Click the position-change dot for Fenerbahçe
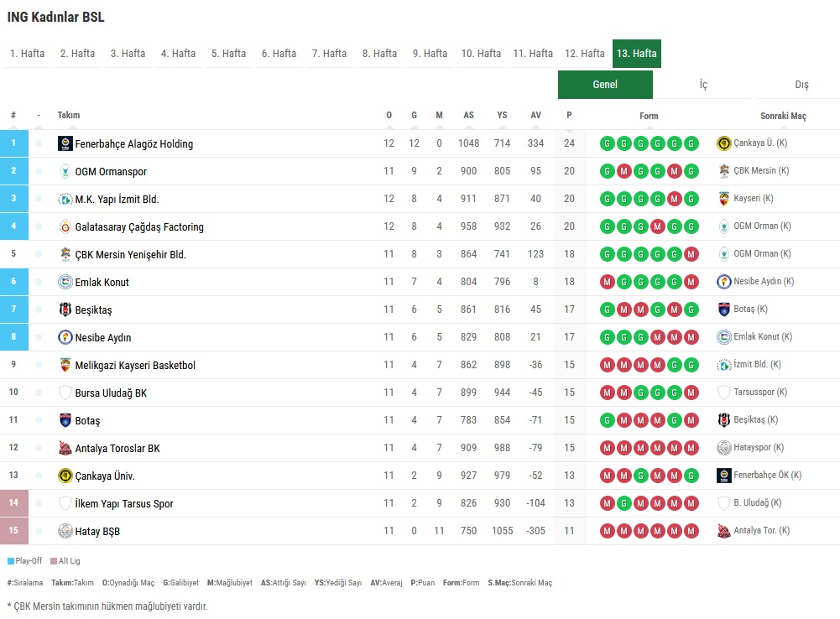840x619 pixels. (39, 143)
